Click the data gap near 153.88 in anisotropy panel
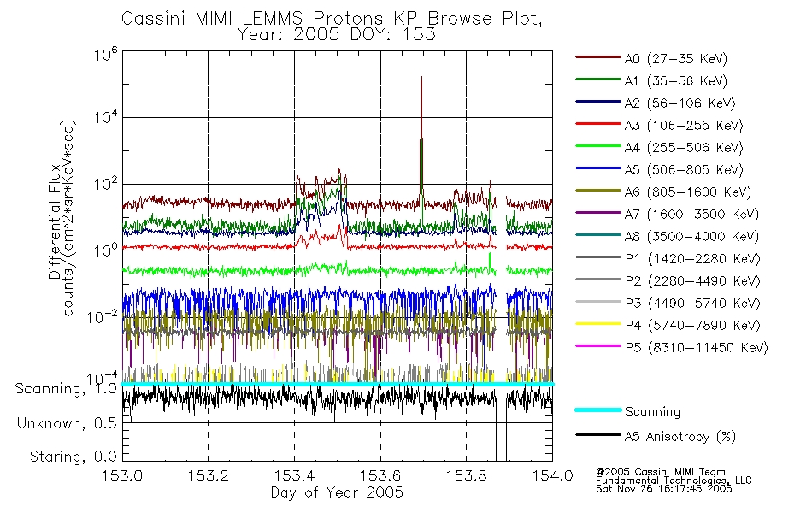812x513 pixels. pos(501,422)
